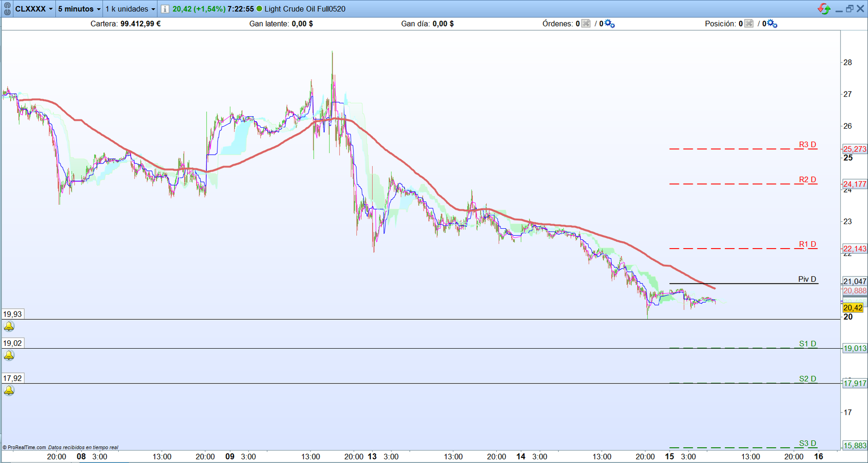Select the 19,02 alert price label
Viewport: 868px width, 463px height.
point(13,344)
